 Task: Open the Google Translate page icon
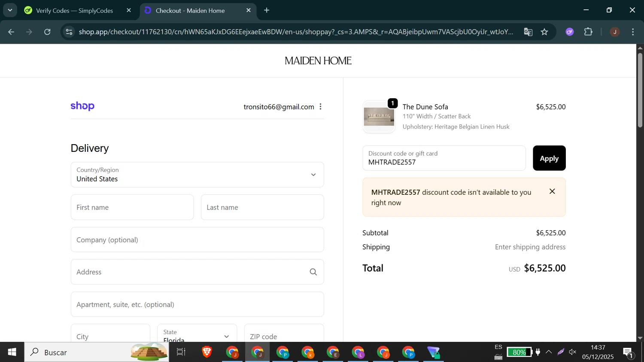coord(528,32)
